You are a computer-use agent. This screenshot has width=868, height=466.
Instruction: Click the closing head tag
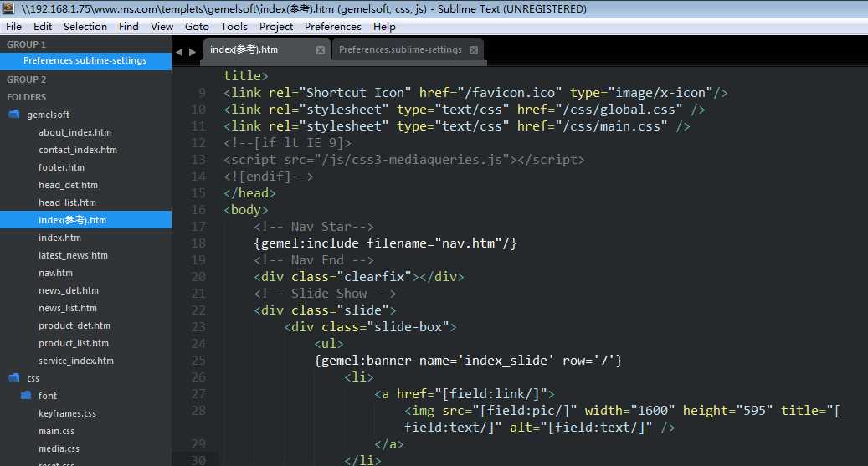tap(249, 193)
